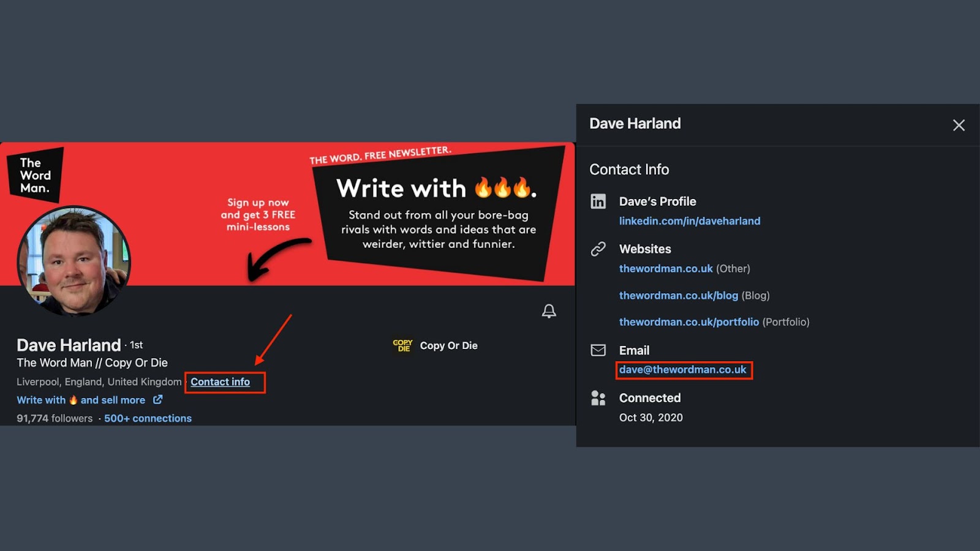Click the Dave Harland profile name heading
The image size is (980, 551).
point(69,345)
